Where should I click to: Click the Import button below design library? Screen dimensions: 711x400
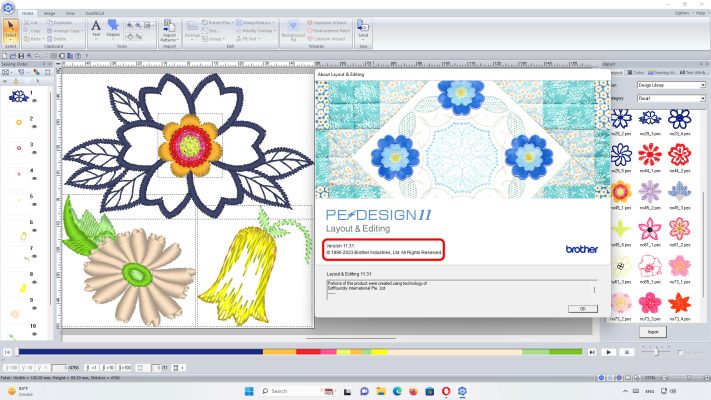click(653, 332)
